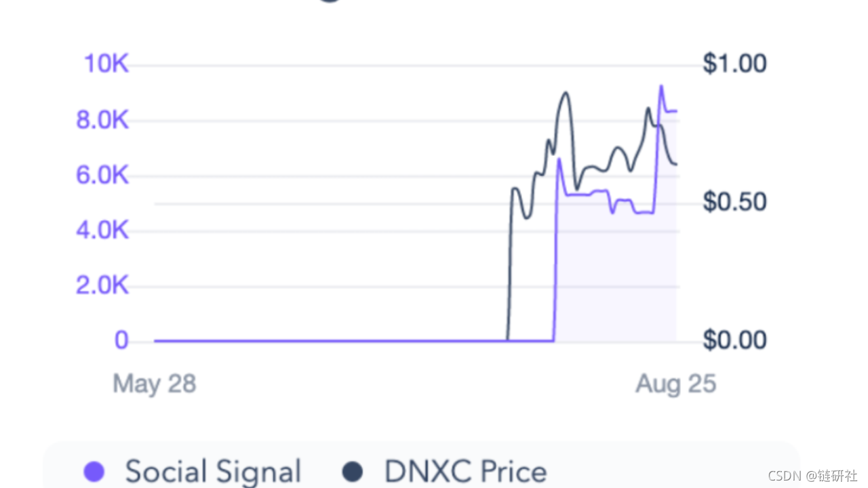This screenshot has width=868, height=488.
Task: Click the purple Social Signal peak point
Action: (661, 86)
